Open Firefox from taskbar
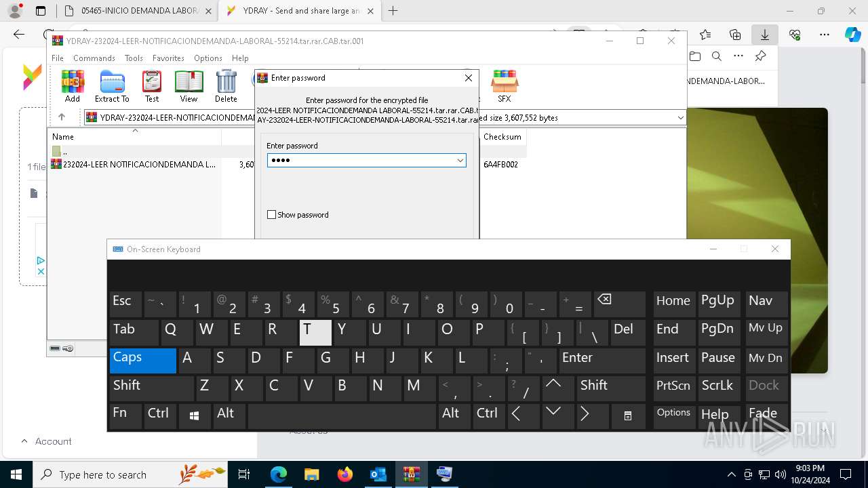 tap(344, 474)
